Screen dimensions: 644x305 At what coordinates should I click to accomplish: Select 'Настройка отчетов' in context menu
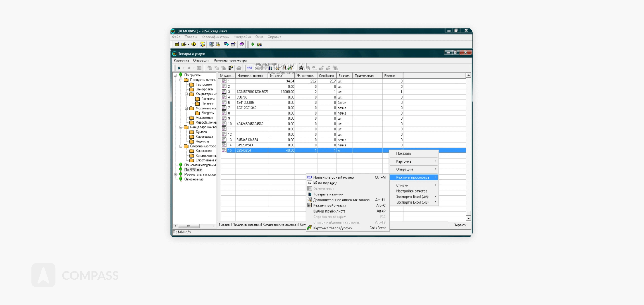click(x=411, y=191)
